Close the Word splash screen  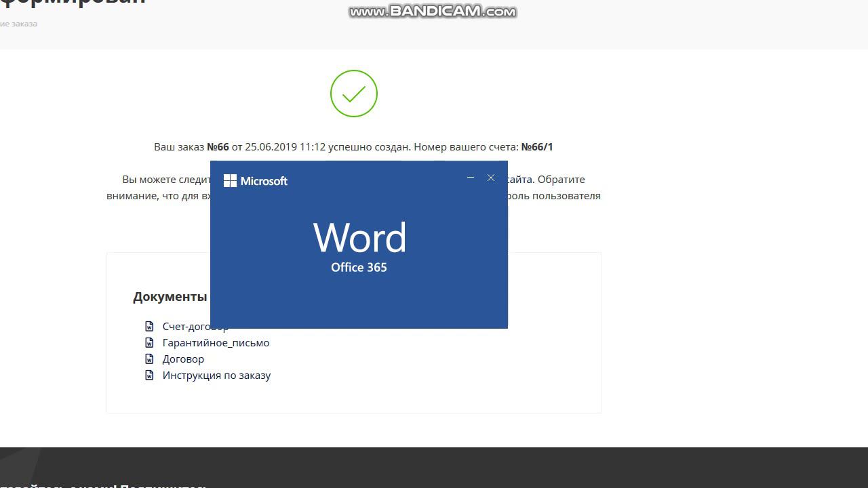(491, 178)
